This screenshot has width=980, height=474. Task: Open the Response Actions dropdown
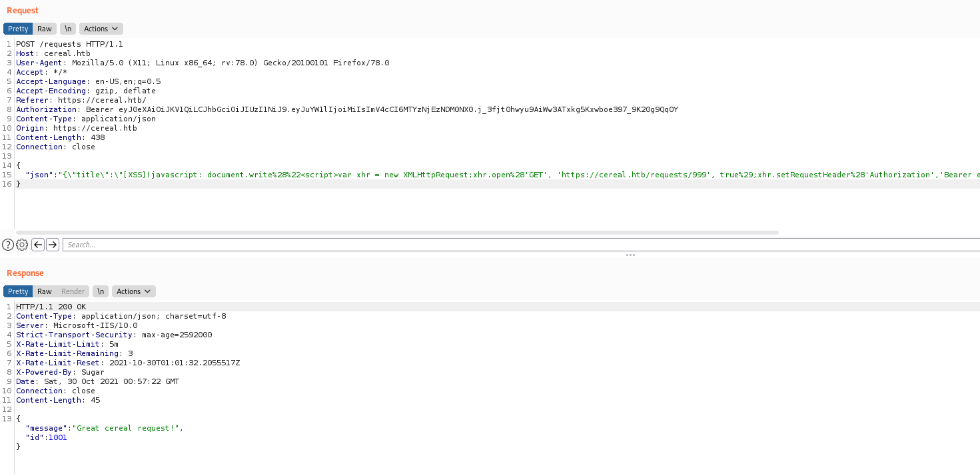tap(134, 291)
